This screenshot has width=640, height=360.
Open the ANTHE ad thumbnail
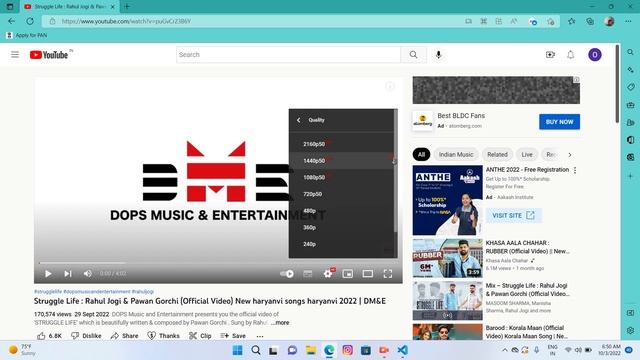click(447, 200)
